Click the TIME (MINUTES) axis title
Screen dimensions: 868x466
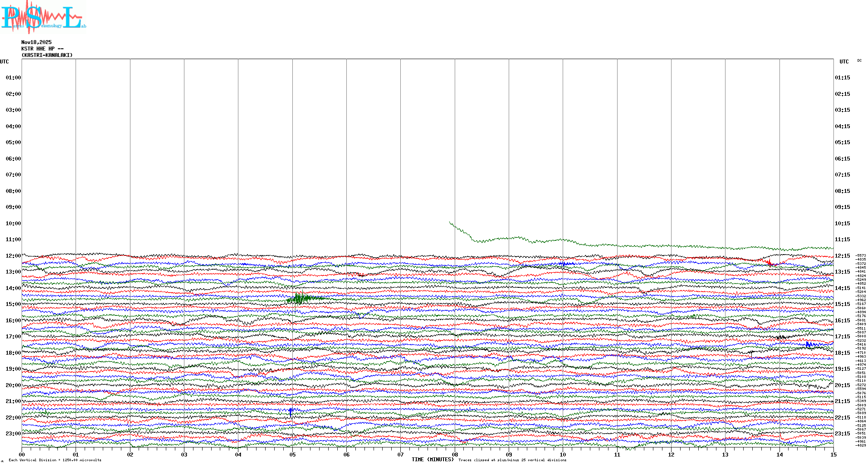point(432,460)
